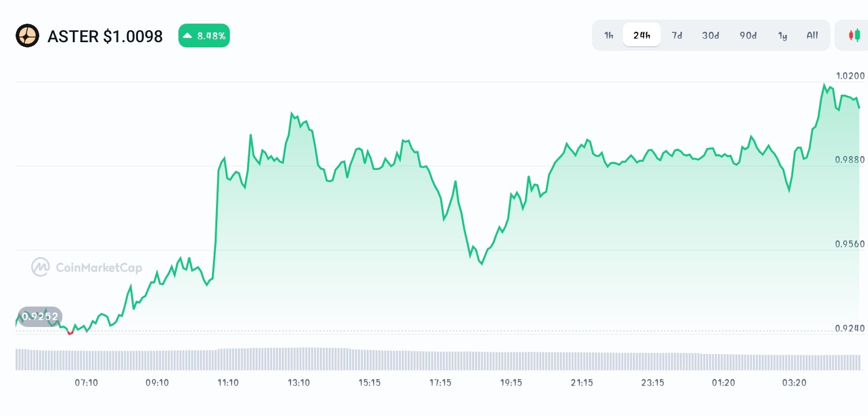Show the 30d price range
The height and width of the screenshot is (416, 868).
(710, 35)
